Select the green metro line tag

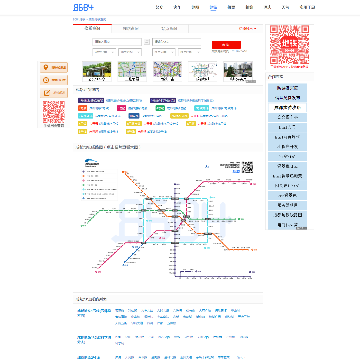[160, 108]
